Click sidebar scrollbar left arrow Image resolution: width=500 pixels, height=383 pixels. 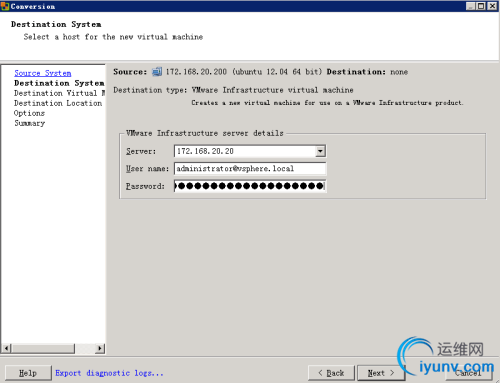pos(6,348)
